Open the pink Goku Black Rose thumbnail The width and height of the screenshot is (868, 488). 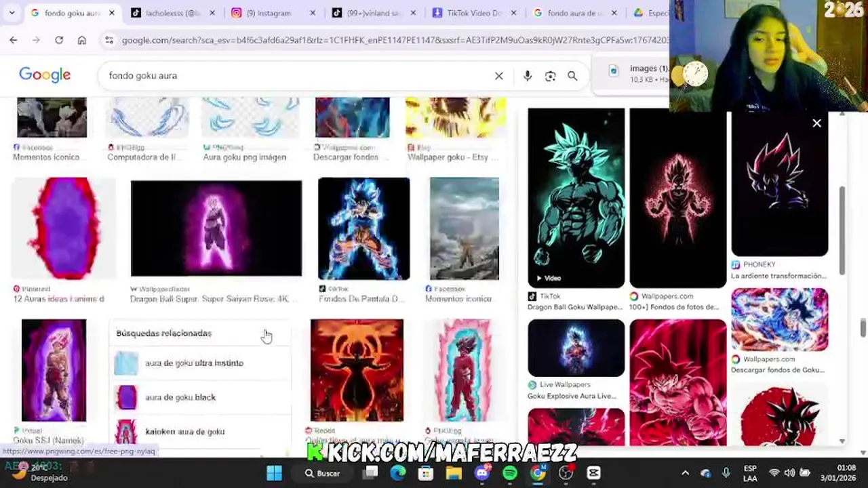click(x=216, y=228)
